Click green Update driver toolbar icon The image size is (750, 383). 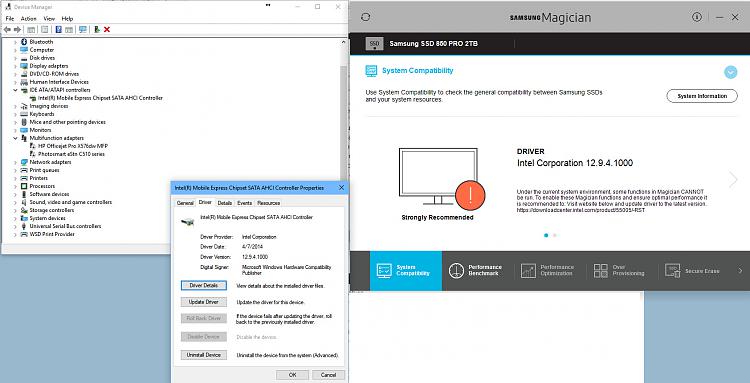[x=97, y=30]
